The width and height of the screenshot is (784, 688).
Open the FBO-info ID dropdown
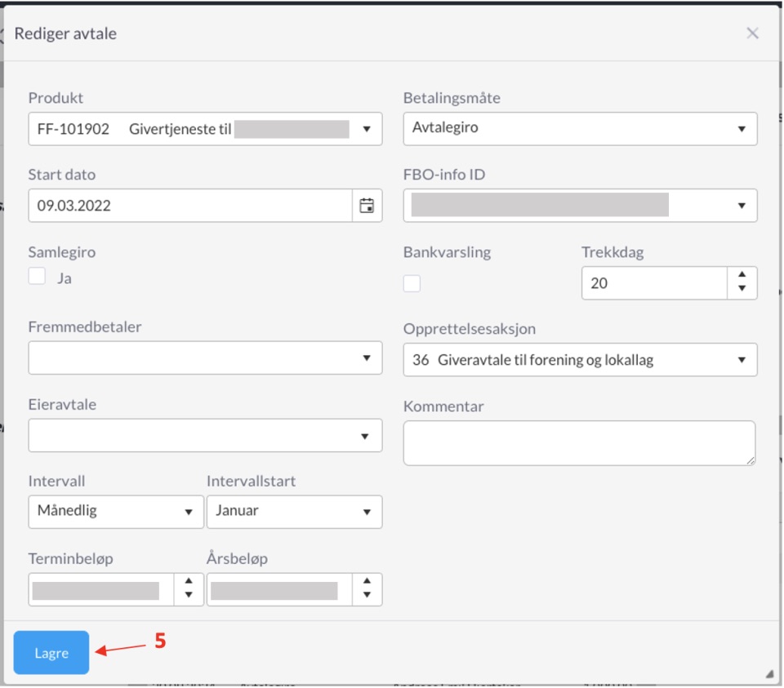point(580,206)
